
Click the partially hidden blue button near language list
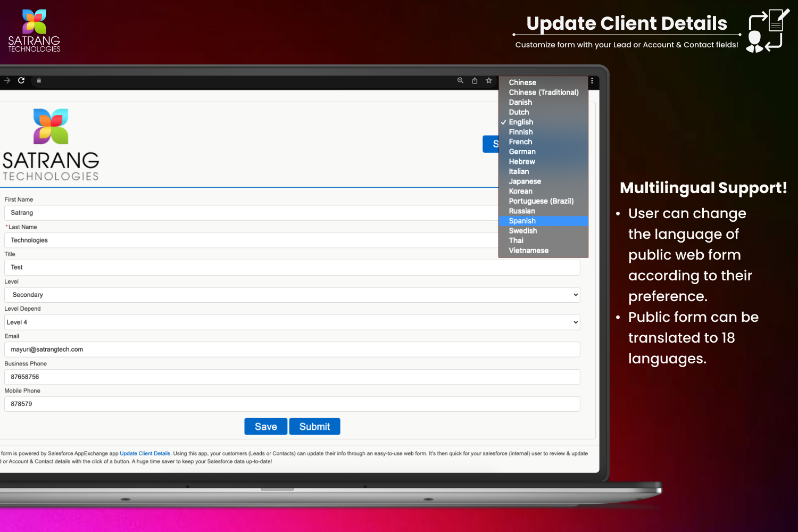tap(491, 144)
